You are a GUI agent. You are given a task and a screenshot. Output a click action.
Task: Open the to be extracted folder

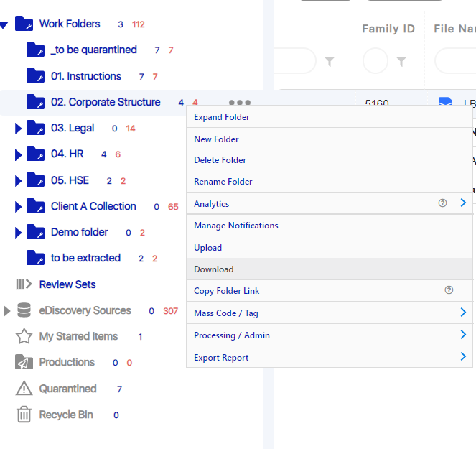tap(85, 258)
